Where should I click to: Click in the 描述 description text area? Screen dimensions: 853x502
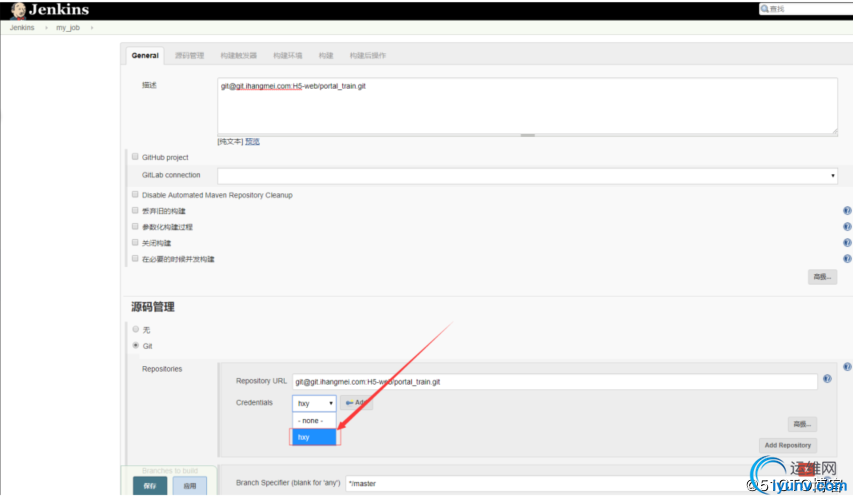527,106
